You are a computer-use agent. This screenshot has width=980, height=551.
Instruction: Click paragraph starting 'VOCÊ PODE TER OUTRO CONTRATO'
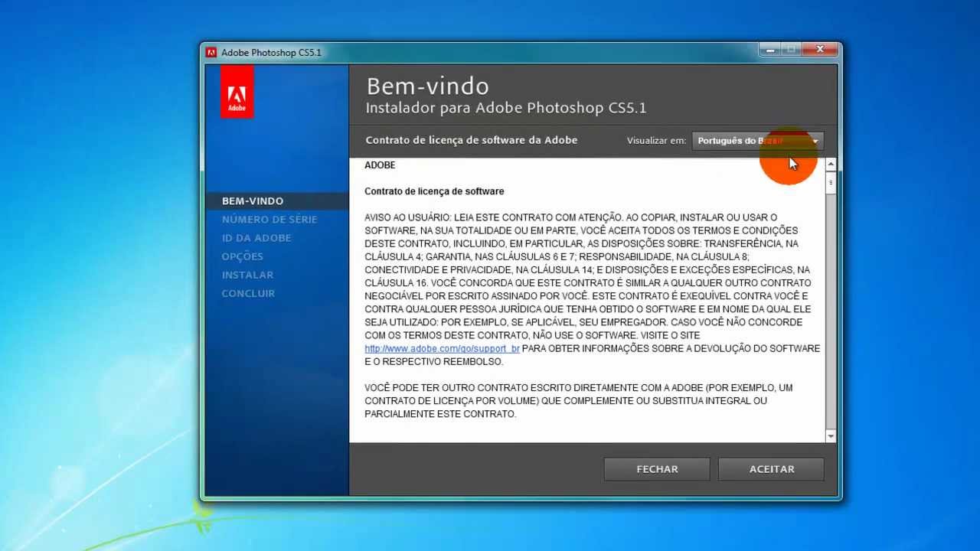click(579, 401)
